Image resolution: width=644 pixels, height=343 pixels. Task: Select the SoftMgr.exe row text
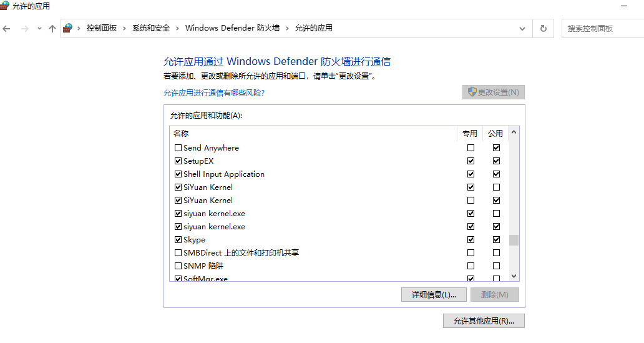coord(205,279)
